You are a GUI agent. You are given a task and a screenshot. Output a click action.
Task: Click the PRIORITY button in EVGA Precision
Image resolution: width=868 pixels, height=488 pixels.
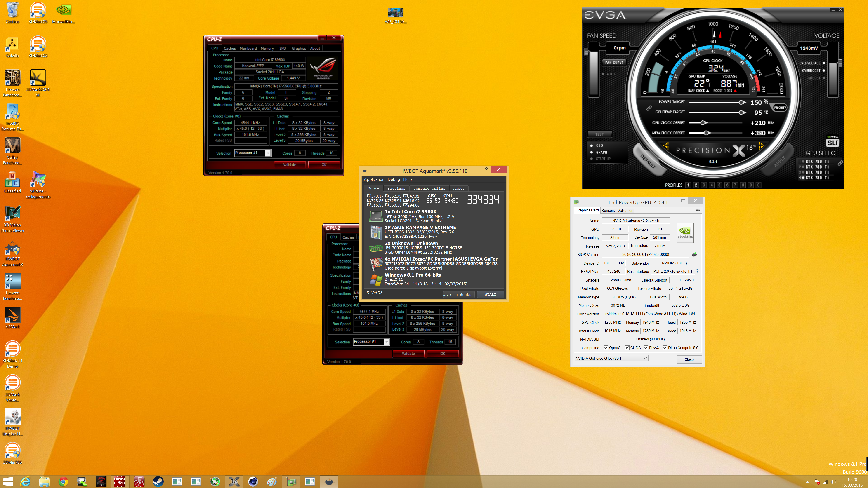click(780, 108)
